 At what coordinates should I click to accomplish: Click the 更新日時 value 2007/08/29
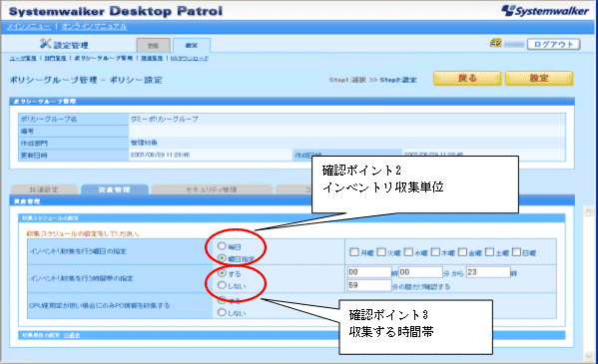160,155
